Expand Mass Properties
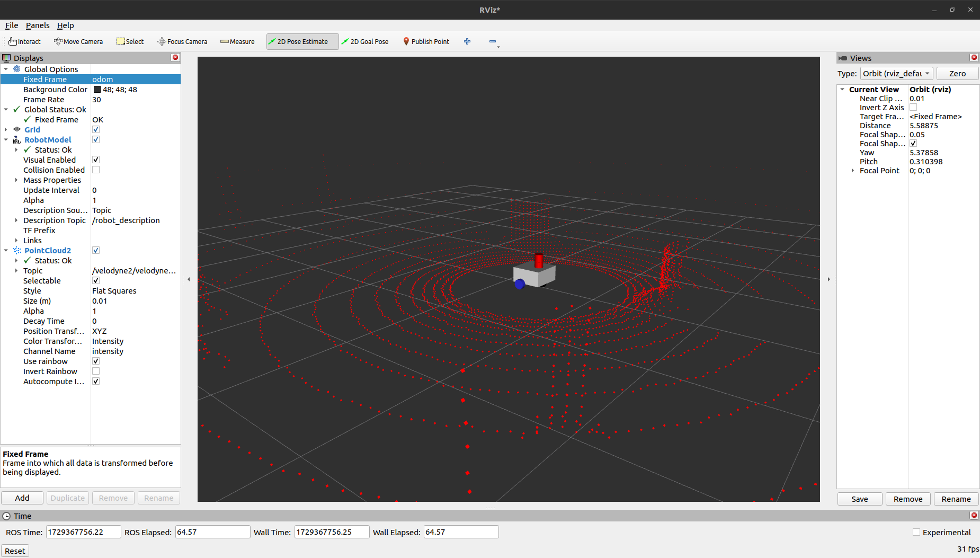This screenshot has height=558, width=980. [x=16, y=180]
